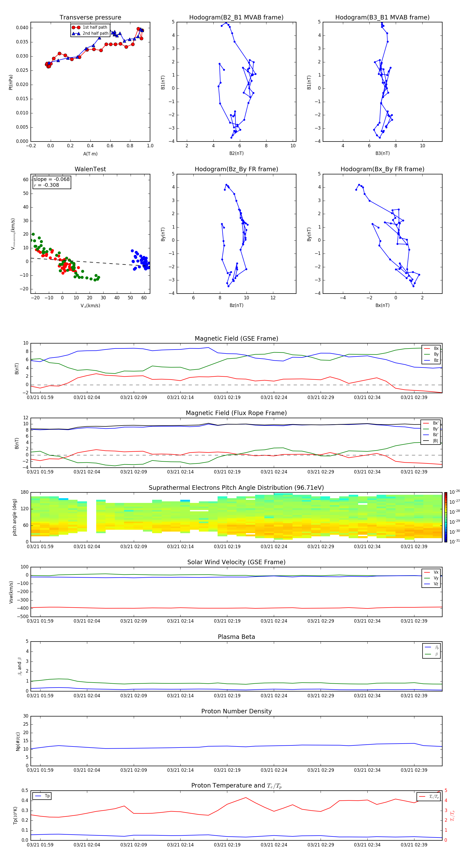Click the red 'Te/Tp' right axis label
The image size is (473, 868).
(453, 815)
